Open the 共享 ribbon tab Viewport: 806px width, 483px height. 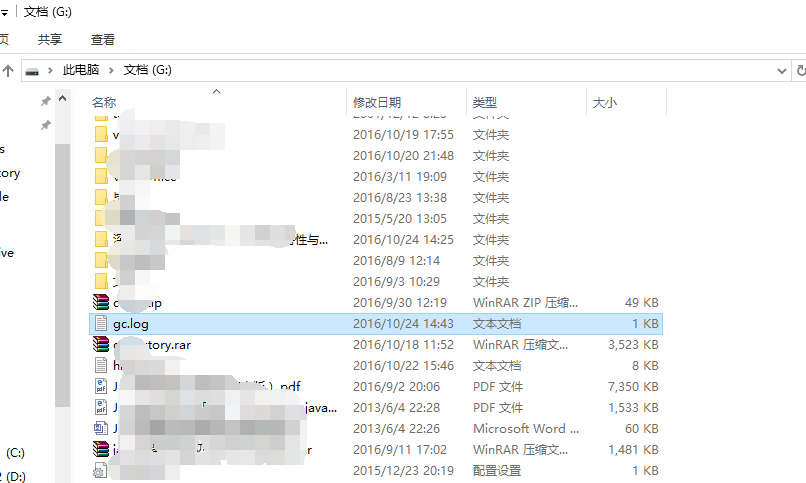50,40
